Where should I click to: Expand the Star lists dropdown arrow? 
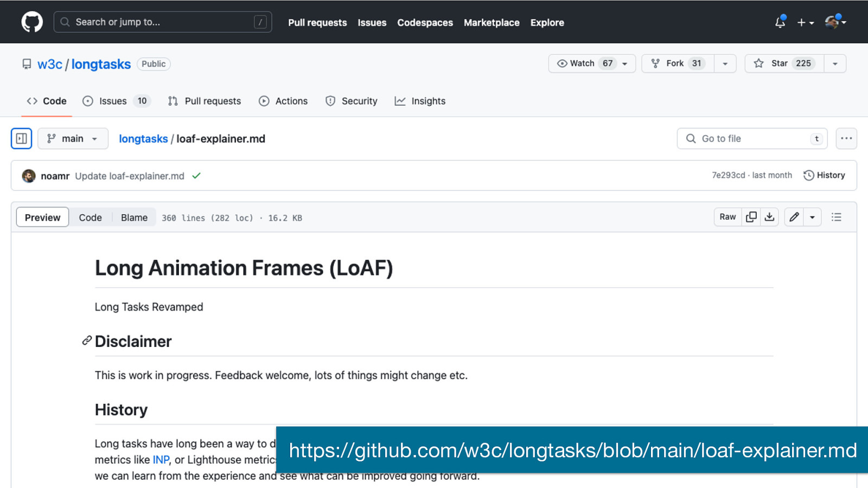point(835,63)
